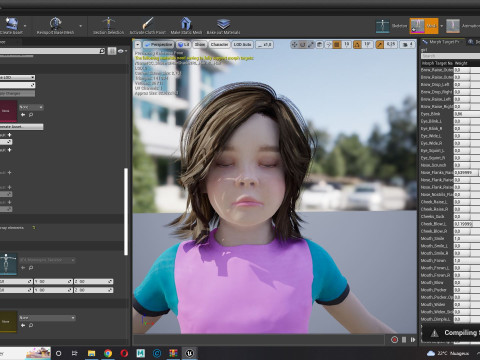Open the LOD selection dropdown in details
The height and width of the screenshot is (360, 480).
(x=17, y=77)
